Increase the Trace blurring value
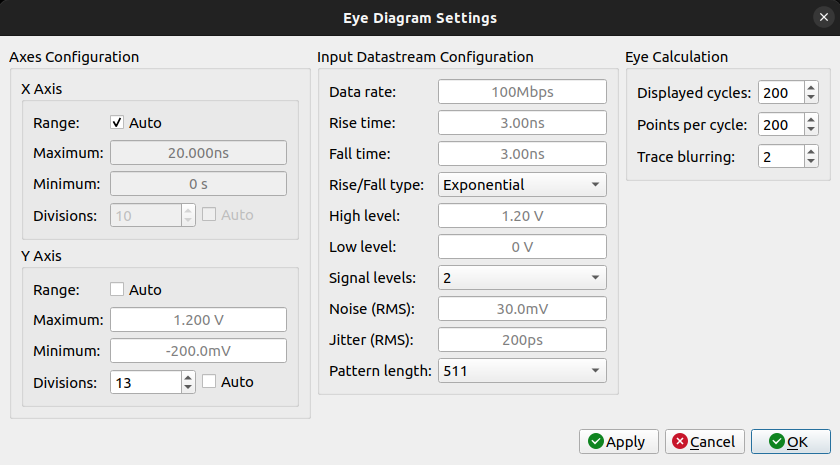 click(x=810, y=152)
